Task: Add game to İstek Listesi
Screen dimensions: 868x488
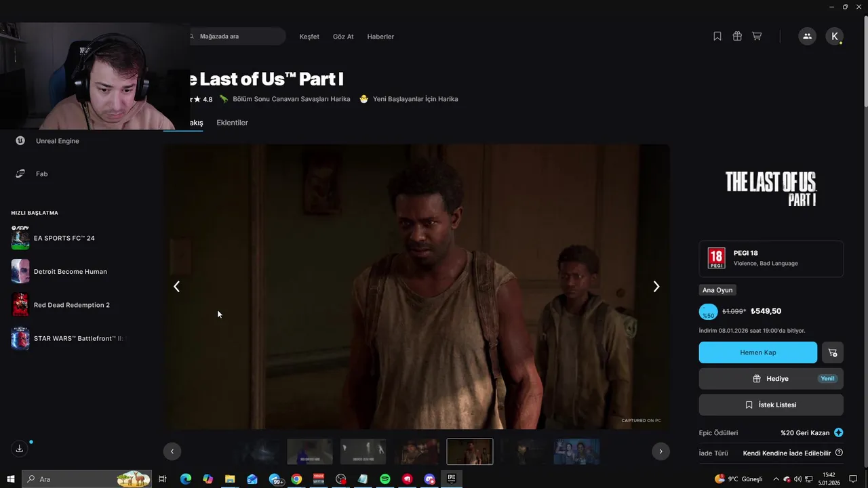Action: click(x=771, y=405)
